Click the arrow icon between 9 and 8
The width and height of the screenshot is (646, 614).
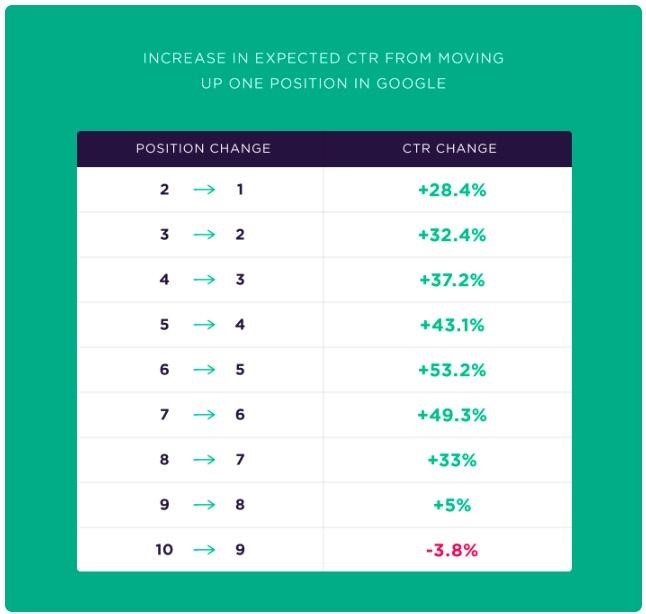point(204,505)
